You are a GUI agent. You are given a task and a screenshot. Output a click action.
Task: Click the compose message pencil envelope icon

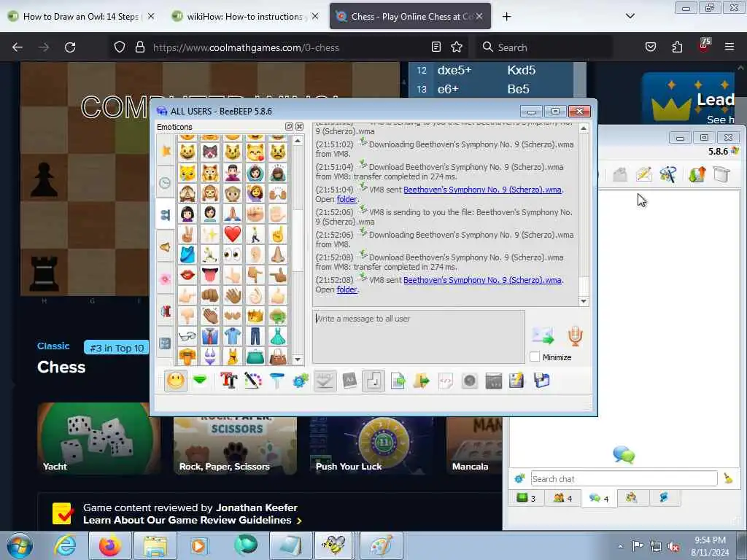pyautogui.click(x=643, y=174)
